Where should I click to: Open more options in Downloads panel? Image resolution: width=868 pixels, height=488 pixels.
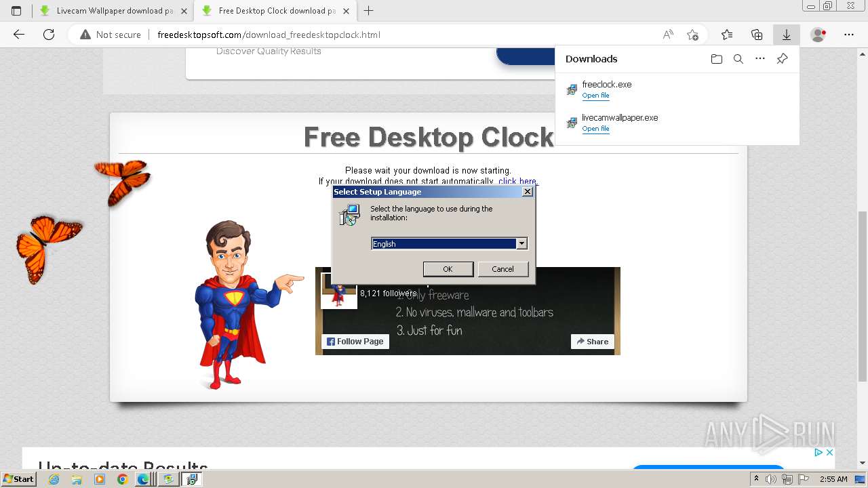coord(760,59)
